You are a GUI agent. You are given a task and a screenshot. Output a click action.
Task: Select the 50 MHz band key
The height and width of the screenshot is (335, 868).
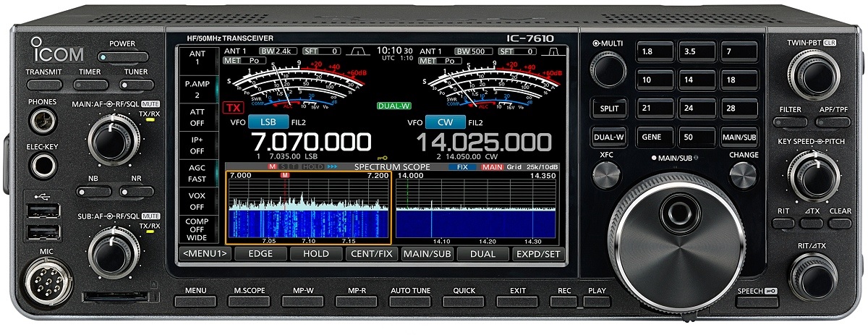pyautogui.click(x=696, y=137)
